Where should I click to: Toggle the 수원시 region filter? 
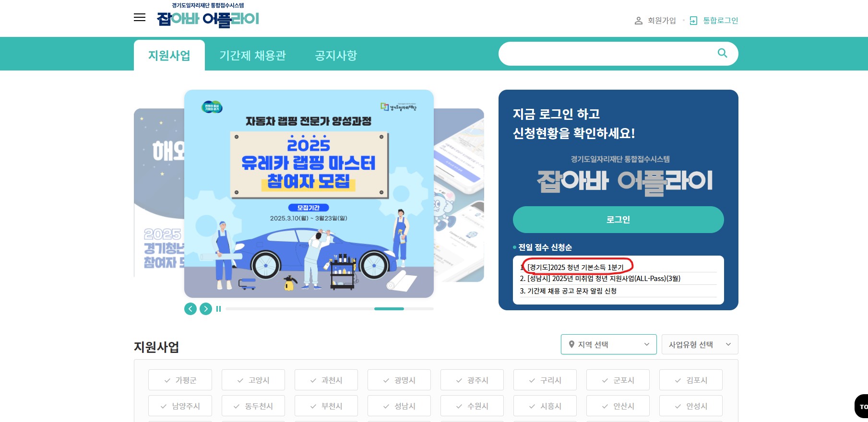click(472, 406)
